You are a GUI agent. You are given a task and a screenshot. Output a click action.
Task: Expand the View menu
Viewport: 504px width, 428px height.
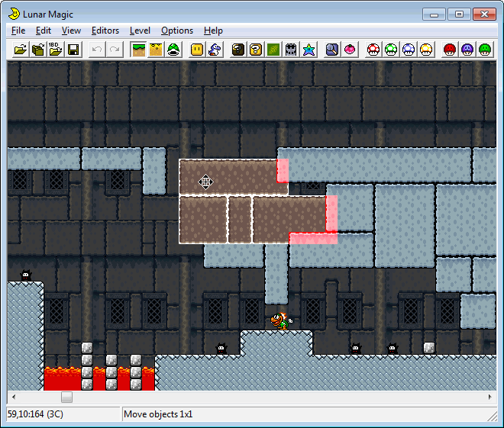71,31
